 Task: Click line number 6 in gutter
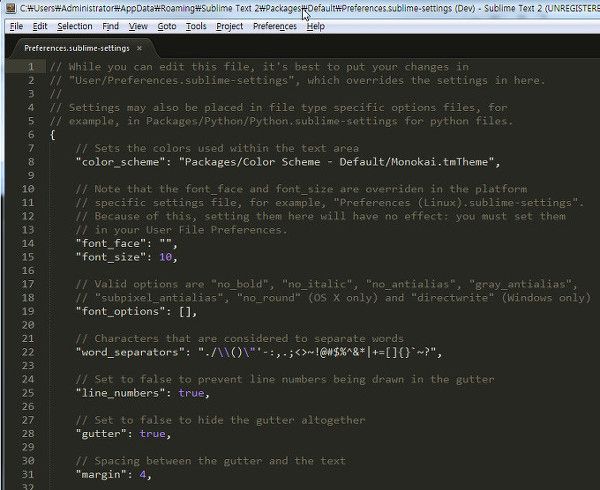tap(31, 135)
